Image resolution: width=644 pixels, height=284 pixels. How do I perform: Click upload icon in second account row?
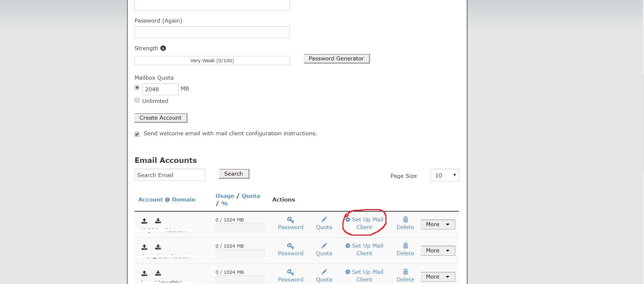(x=145, y=247)
